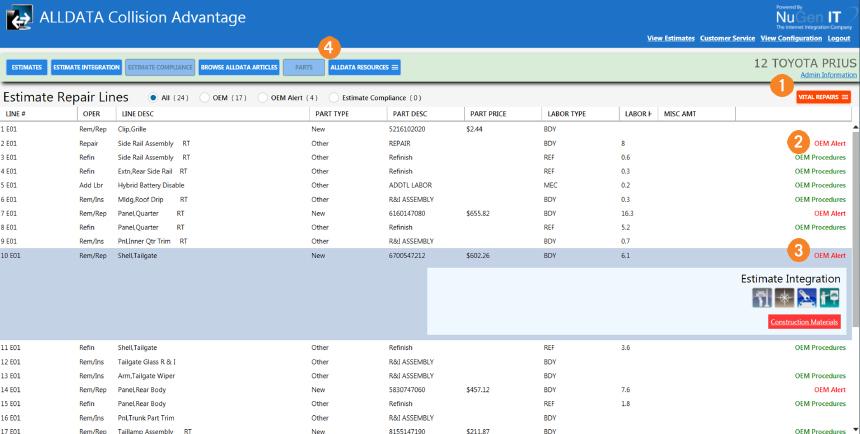Open Browse ALLDATA Articles tab
Image resolution: width=860 pixels, height=434 pixels.
click(x=239, y=67)
